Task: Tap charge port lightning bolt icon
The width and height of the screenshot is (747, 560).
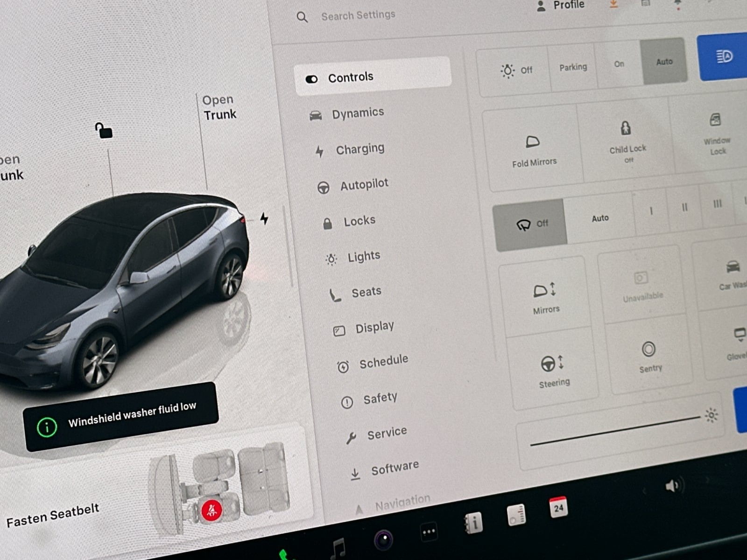Action: (264, 218)
